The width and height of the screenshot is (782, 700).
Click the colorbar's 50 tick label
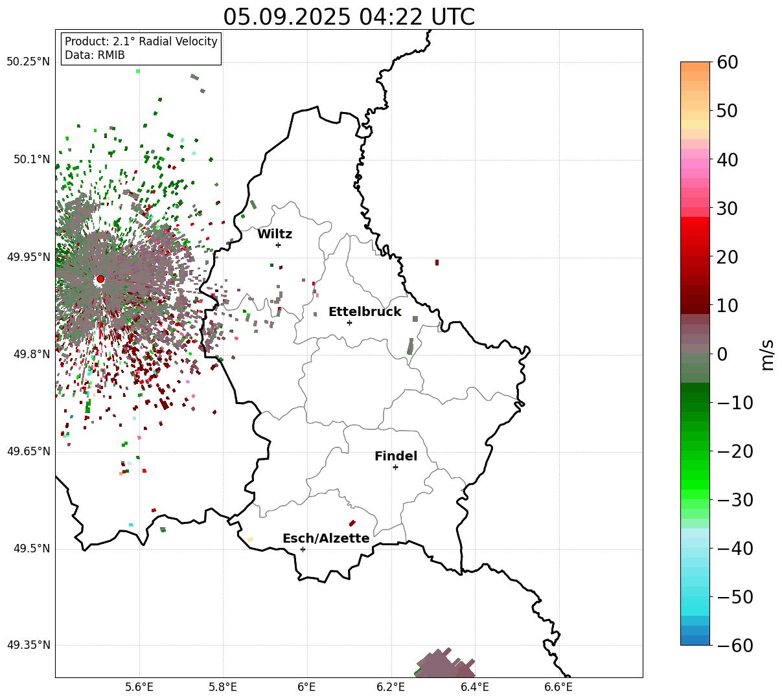click(x=726, y=111)
